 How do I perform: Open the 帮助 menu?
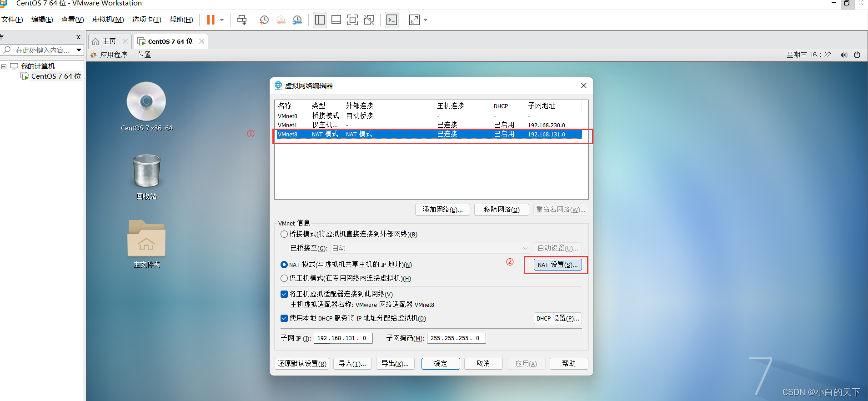(181, 20)
